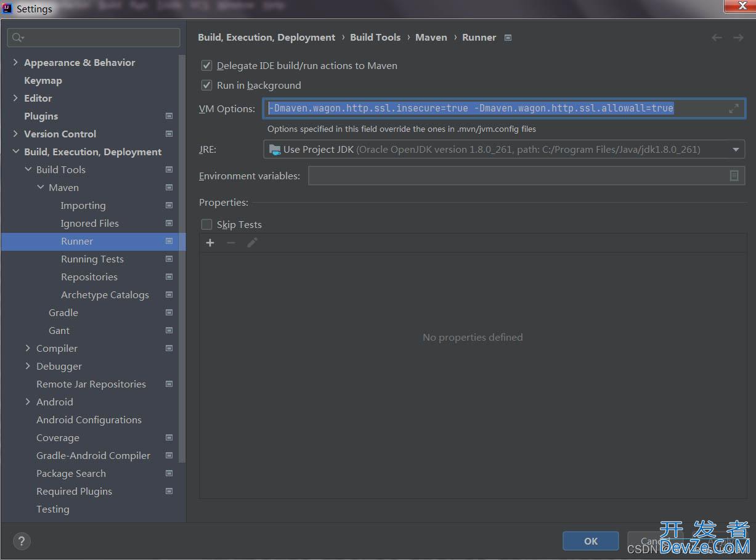Expand Appearance & Behavior section
This screenshot has width=756, height=560.
pyautogui.click(x=15, y=62)
